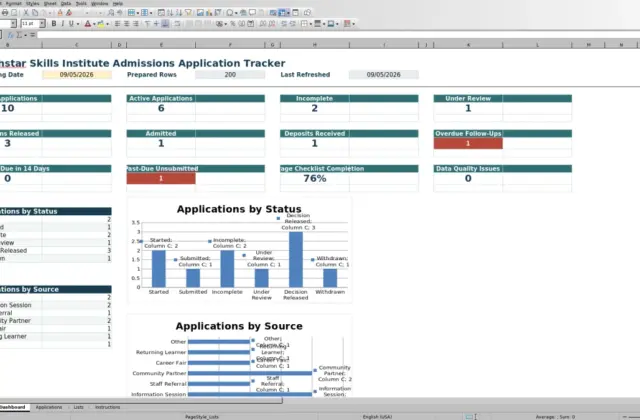640x420 pixels.
Task: Click the Cut scissors icon
Action: (26, 13)
